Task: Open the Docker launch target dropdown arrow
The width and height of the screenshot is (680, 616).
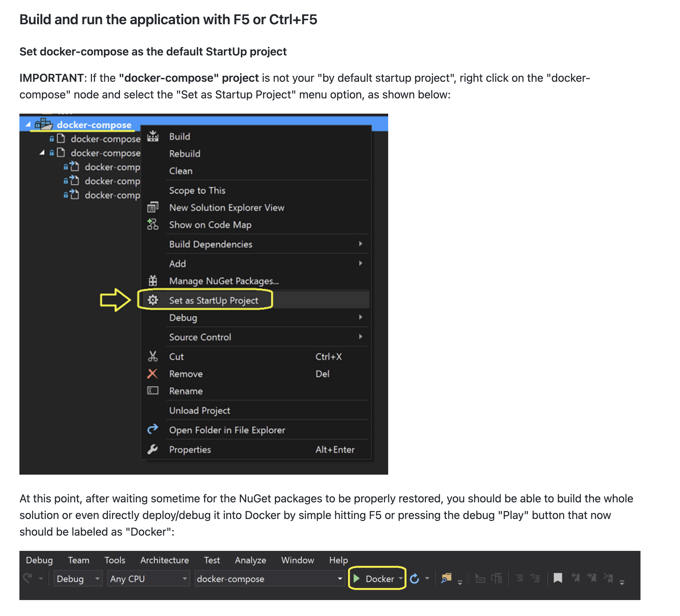Action: click(401, 579)
